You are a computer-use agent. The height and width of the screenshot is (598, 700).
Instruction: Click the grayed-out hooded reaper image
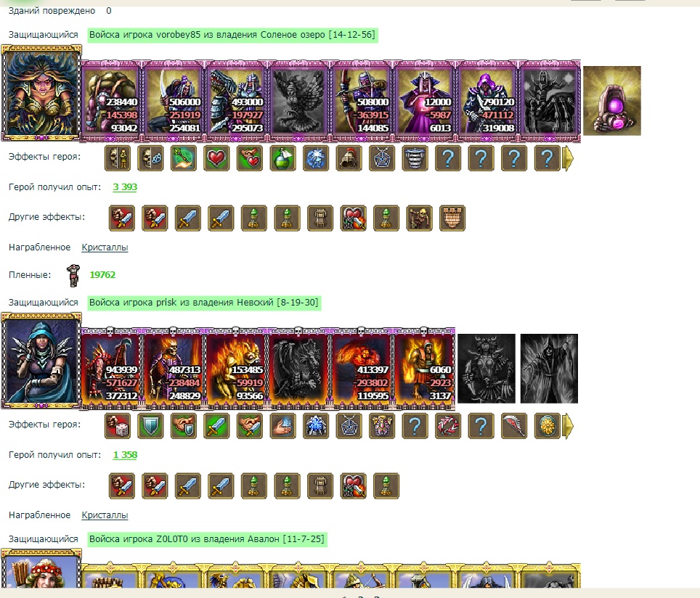(549, 369)
